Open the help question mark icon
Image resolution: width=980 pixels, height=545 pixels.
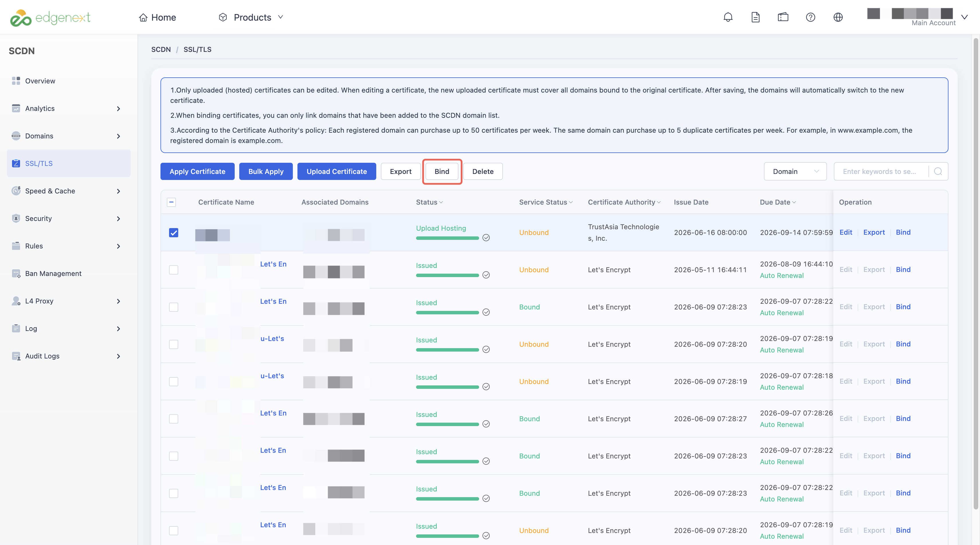810,17
